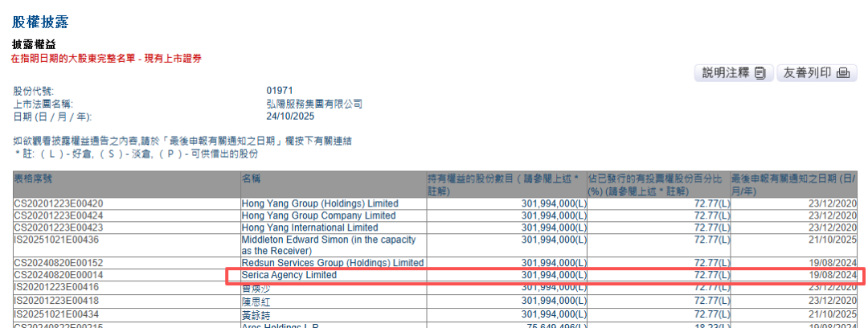Select stock code value 01971
This screenshot has height=328, width=868.
280,90
